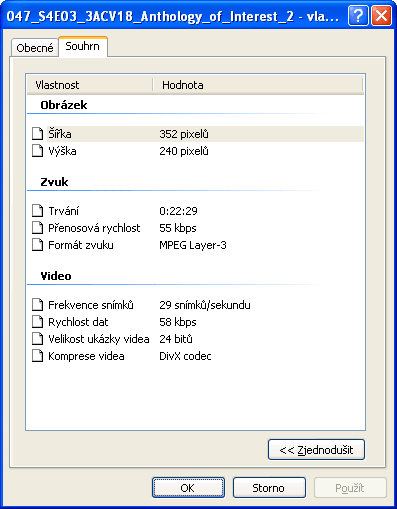Click the value 55 kbps
Screen dimensions: 397x509
178,228
